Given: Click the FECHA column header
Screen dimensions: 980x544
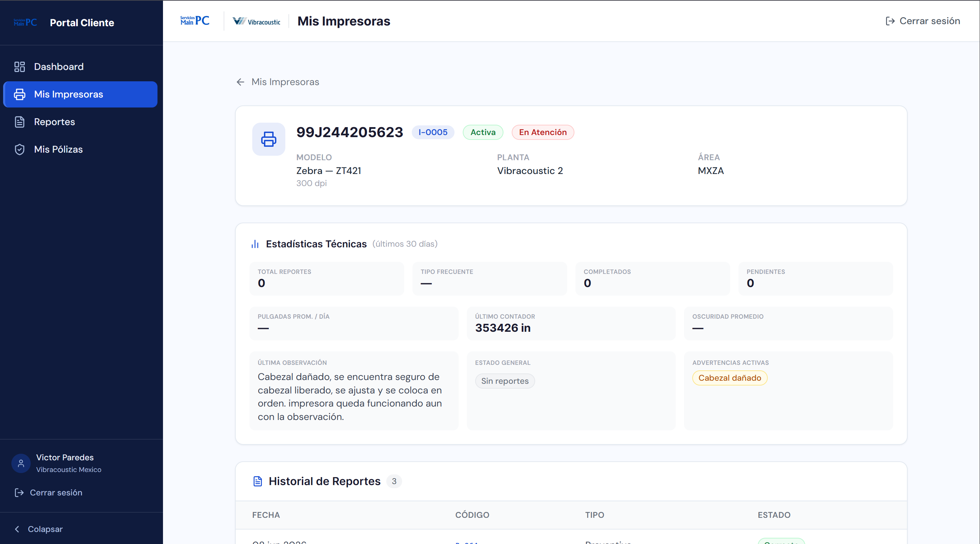Looking at the screenshot, I should click(266, 515).
